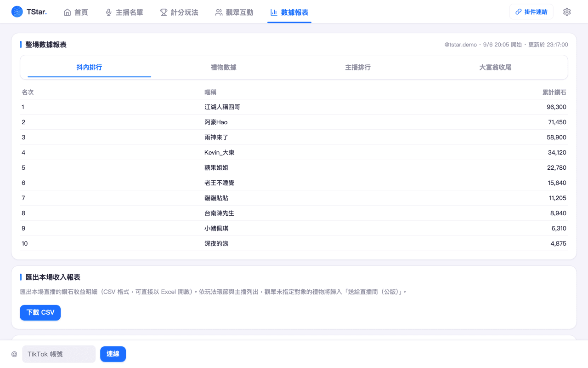Switch to 大富翁收尾 tab
Screen dimensions: 588x368
495,67
